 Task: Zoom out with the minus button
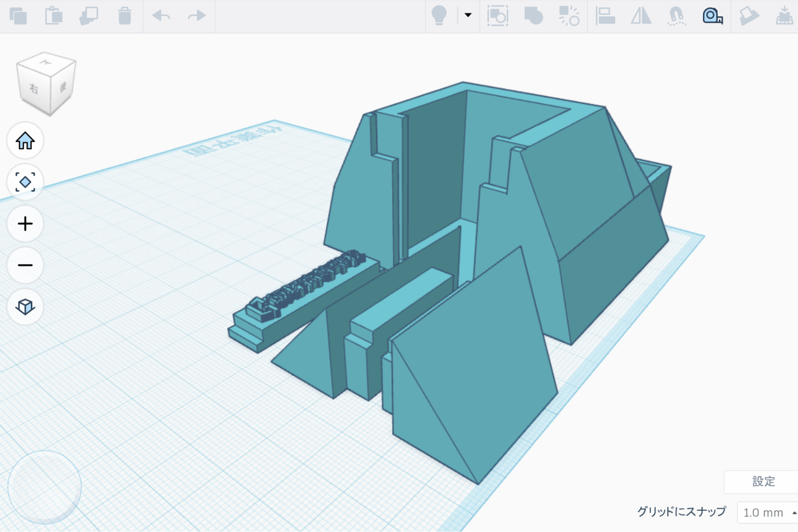[25, 265]
